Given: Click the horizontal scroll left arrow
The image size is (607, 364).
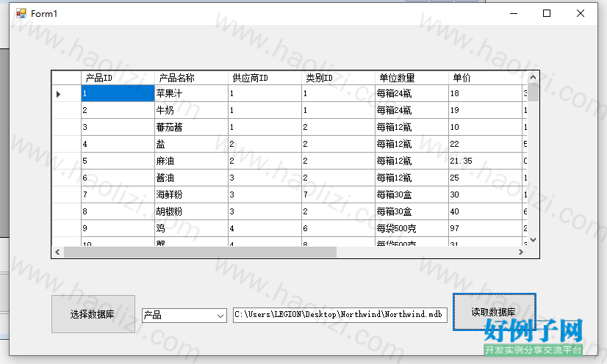Looking at the screenshot, I should point(57,252).
